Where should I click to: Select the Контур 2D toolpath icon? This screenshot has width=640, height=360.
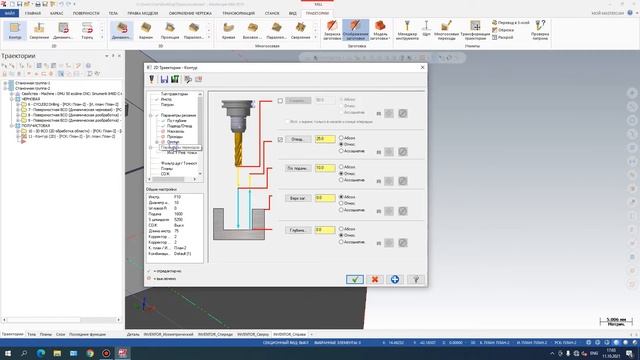(15, 31)
